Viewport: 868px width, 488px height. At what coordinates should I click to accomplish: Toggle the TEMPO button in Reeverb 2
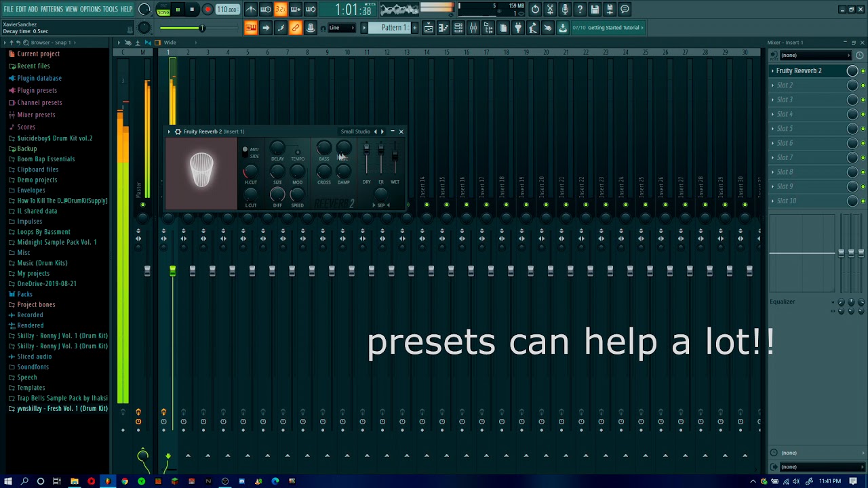pyautogui.click(x=297, y=151)
